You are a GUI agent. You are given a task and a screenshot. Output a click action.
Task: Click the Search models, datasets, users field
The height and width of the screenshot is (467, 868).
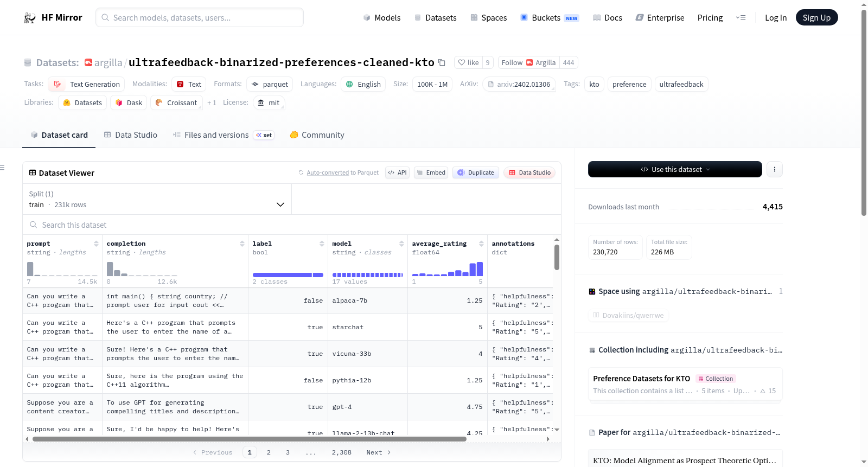point(200,17)
